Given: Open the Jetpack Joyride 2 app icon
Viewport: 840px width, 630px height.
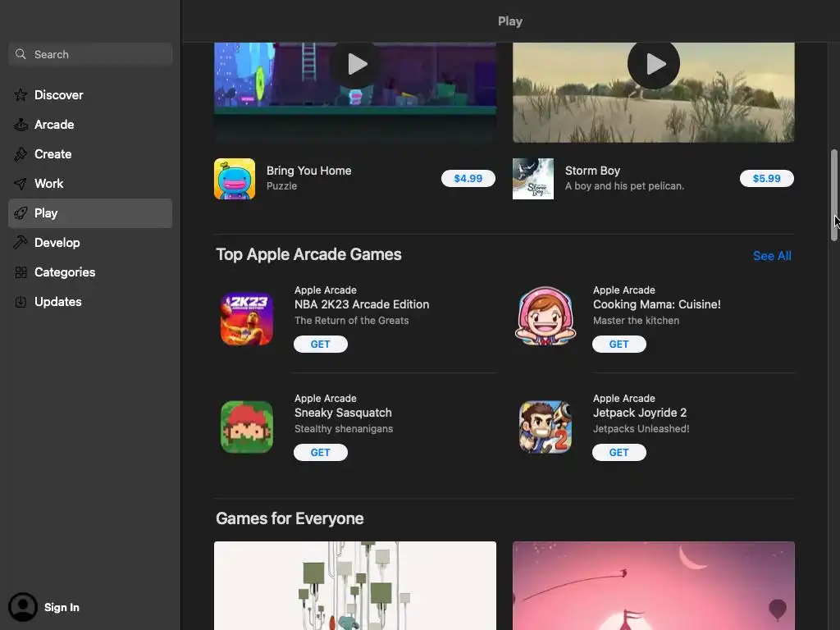Looking at the screenshot, I should (x=546, y=427).
